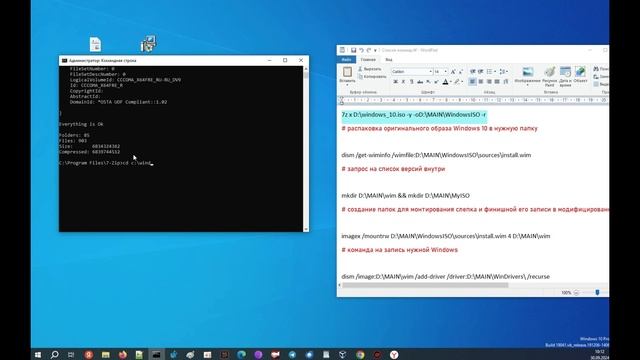Click the red '# распаковка оригинального образа' comment
This screenshot has height=360, width=640.
[x=439, y=128]
